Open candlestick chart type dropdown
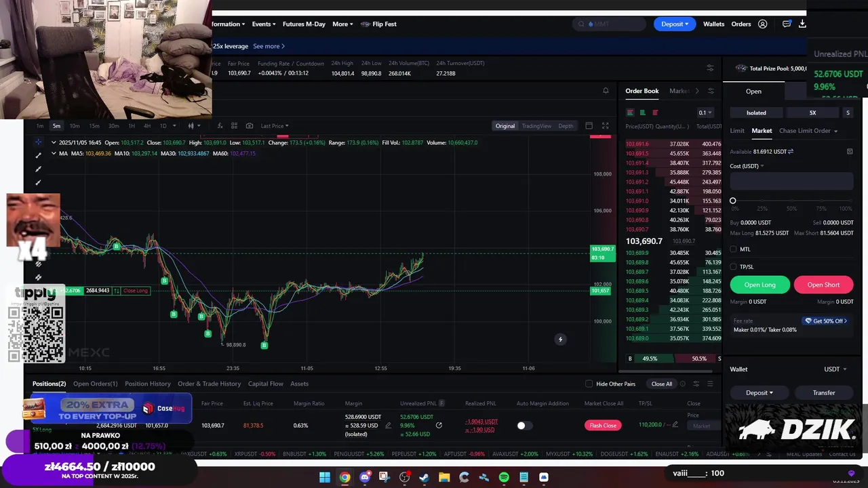This screenshot has height=488, width=868. click(194, 125)
